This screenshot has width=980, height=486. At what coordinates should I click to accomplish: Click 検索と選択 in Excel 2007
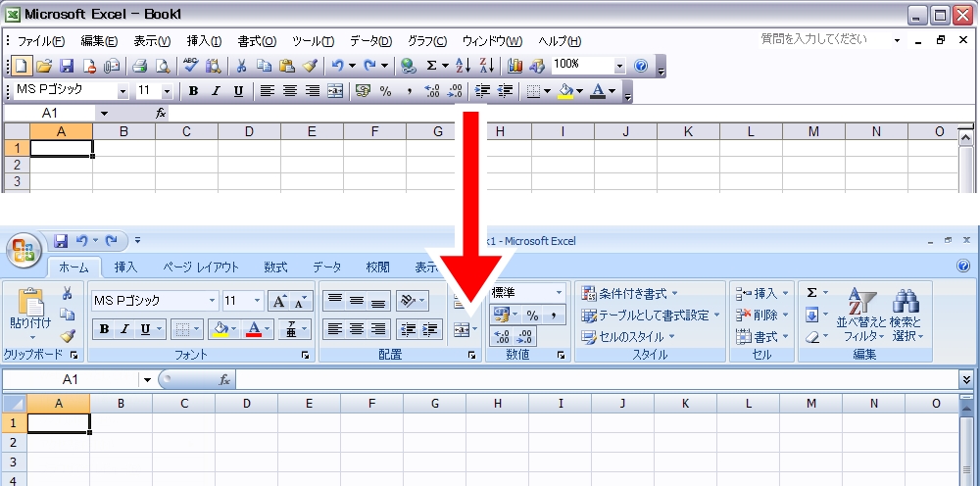[x=906, y=315]
